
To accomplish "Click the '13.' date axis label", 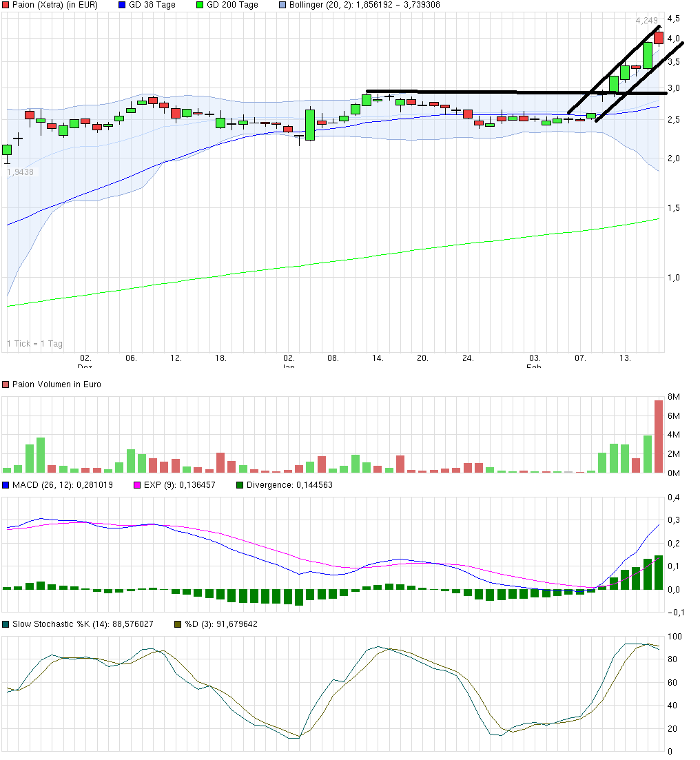I will pos(625,358).
